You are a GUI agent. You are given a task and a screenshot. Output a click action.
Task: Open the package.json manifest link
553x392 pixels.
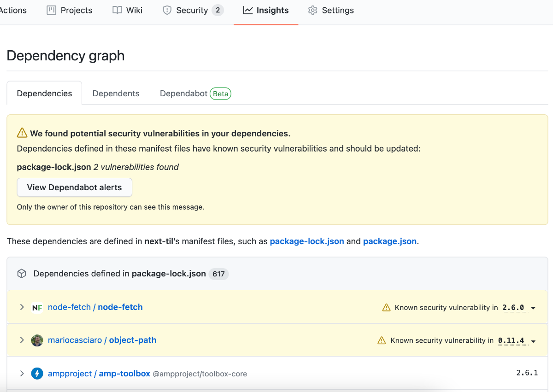tap(389, 241)
